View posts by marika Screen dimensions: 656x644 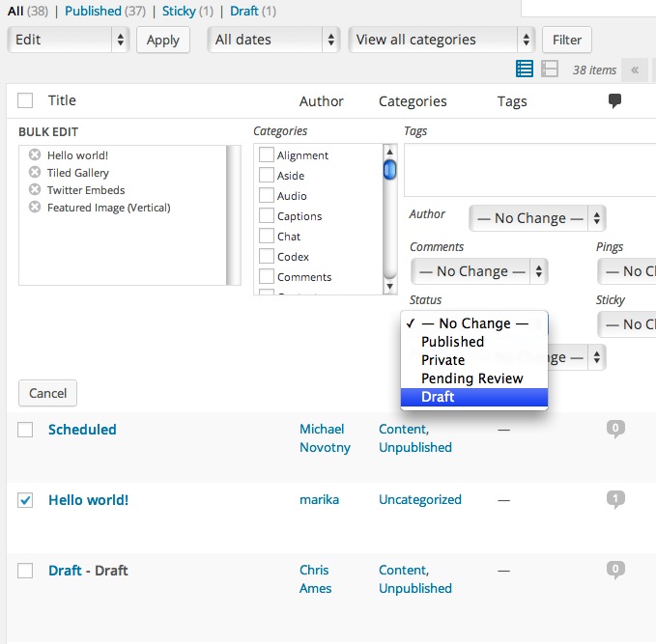pyautogui.click(x=319, y=500)
